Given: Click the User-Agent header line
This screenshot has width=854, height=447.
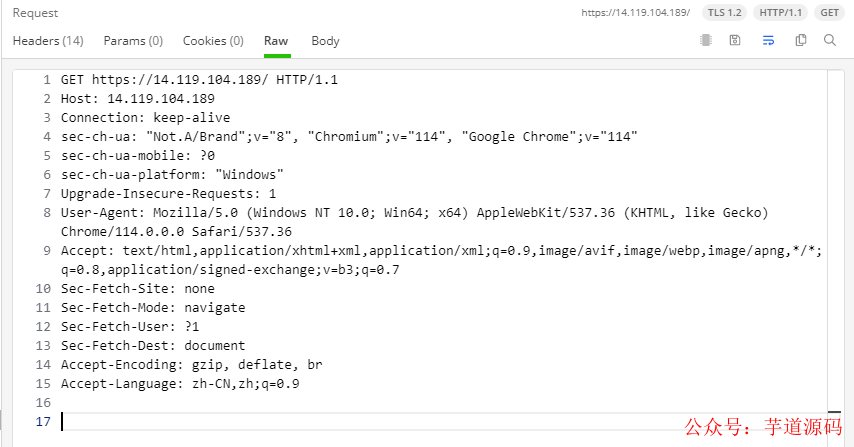Looking at the screenshot, I should point(414,212).
